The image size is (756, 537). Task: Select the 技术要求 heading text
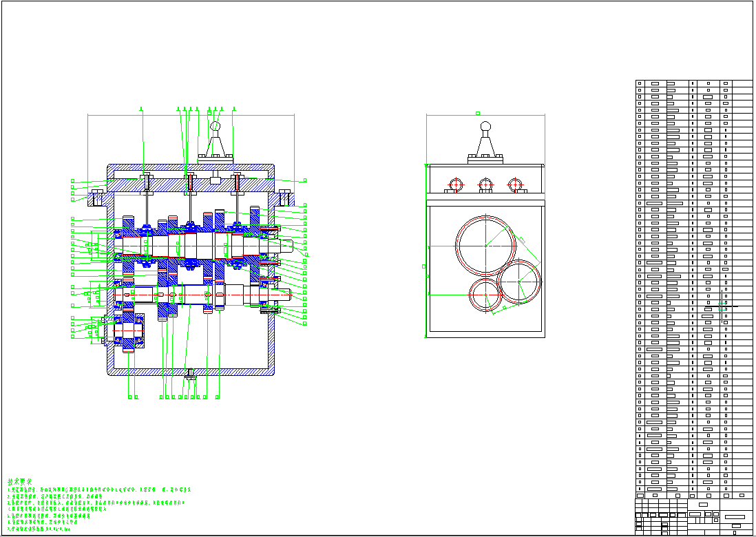(20, 482)
